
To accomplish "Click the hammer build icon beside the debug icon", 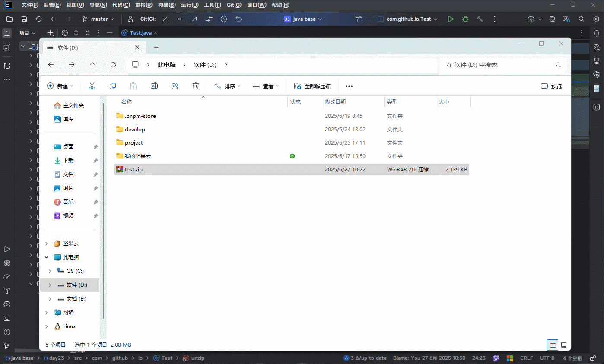I will coord(480,19).
